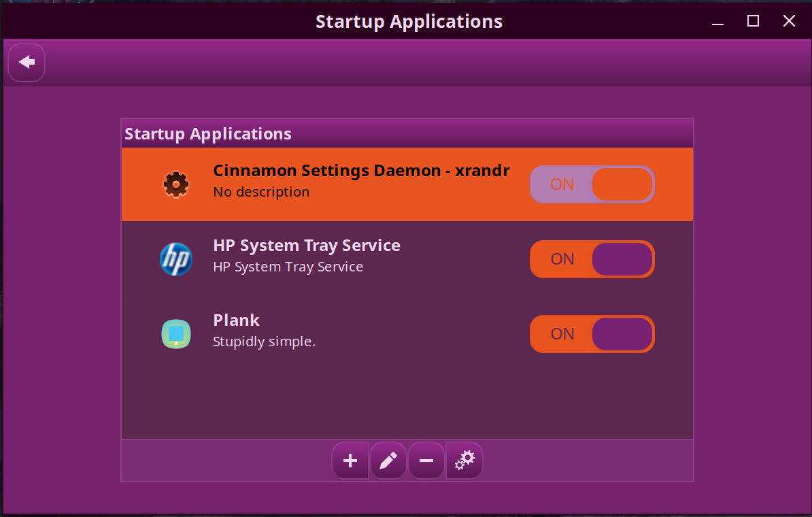Click the Startup Applications section header

[x=208, y=133]
